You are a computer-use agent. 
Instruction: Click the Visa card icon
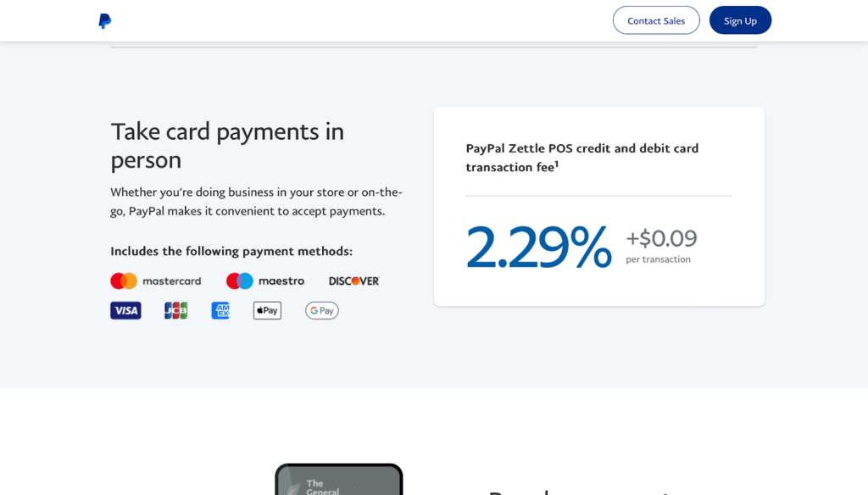click(125, 311)
